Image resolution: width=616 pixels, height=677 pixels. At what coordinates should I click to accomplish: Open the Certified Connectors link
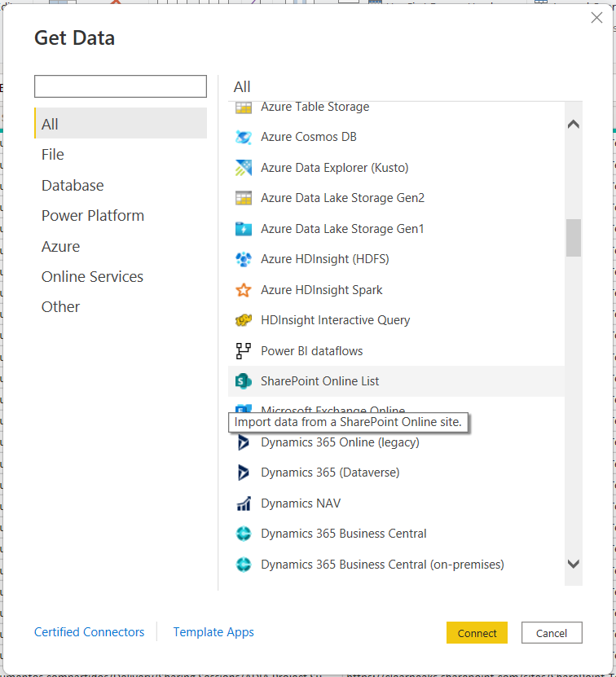(x=89, y=632)
